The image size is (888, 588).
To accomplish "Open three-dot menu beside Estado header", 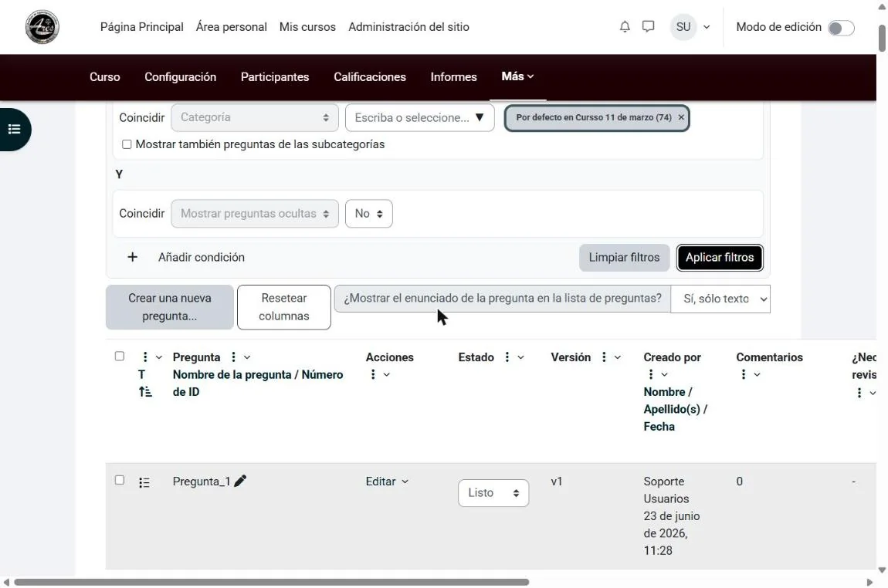I will coord(507,357).
